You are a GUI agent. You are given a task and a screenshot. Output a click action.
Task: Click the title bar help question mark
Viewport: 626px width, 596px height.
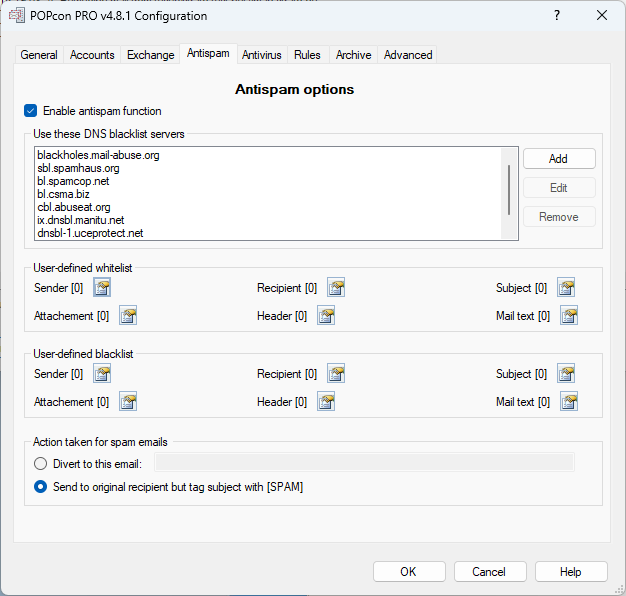pyautogui.click(x=556, y=15)
